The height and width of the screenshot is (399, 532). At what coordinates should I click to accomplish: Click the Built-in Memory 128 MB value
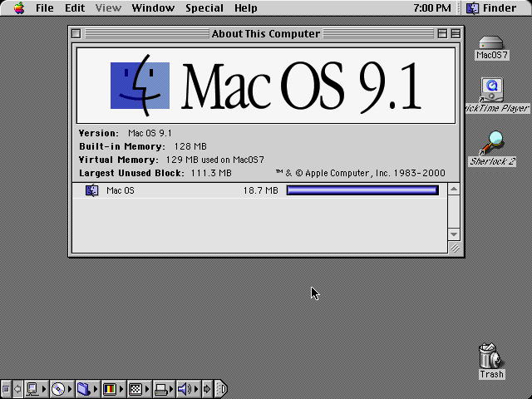tap(190, 146)
